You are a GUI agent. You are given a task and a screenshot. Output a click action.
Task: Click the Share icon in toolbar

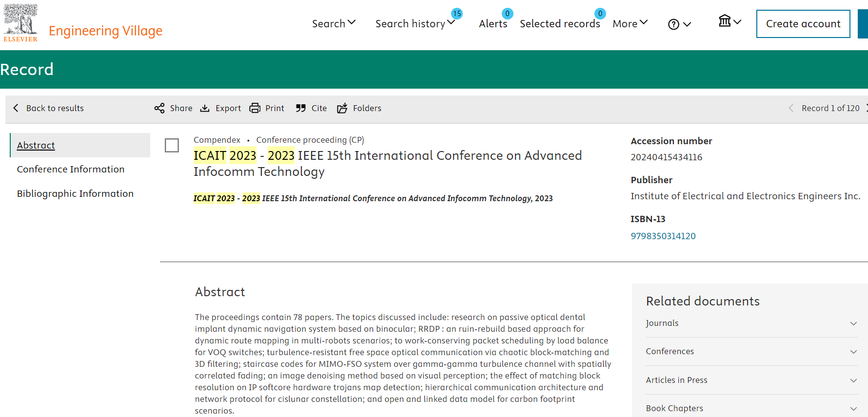click(x=159, y=108)
